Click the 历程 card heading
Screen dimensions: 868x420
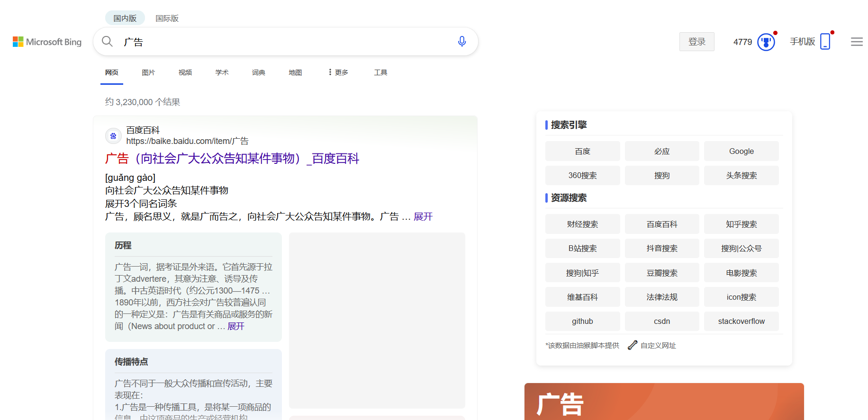point(123,245)
